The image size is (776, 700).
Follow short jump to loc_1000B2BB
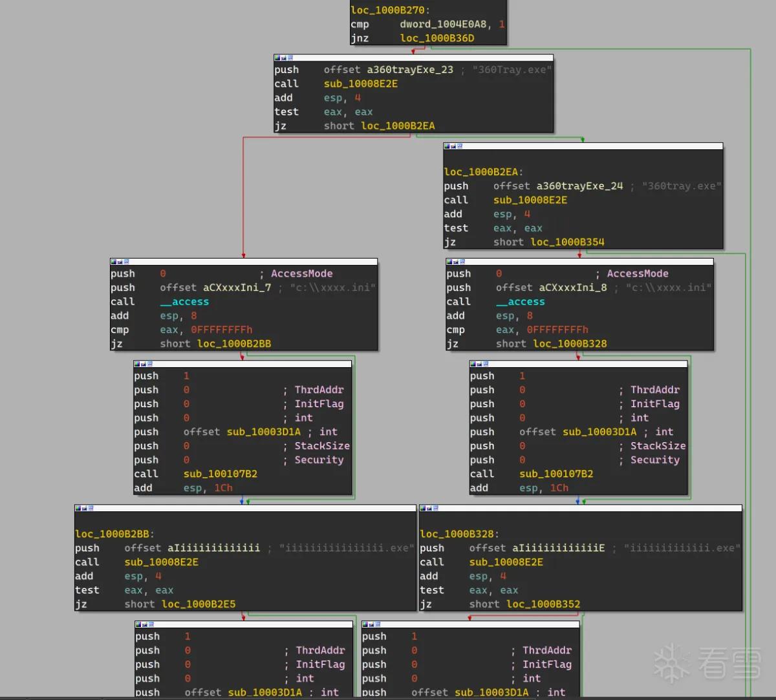(234, 344)
